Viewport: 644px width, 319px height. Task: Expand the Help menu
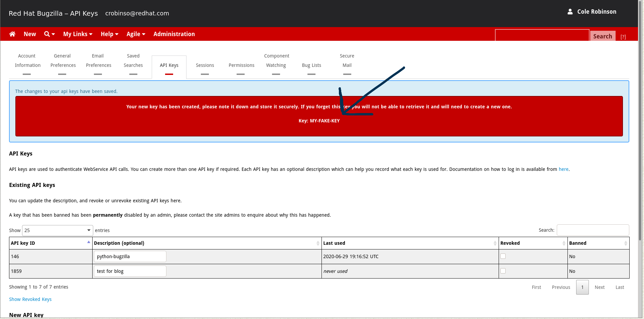click(x=110, y=34)
